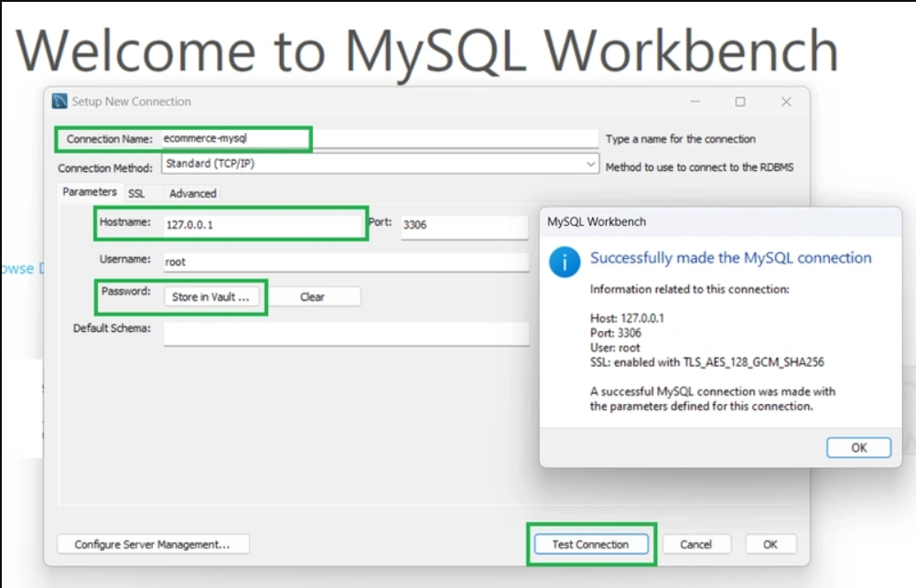Maximize the Setup New Connection window
Viewport: 916px width, 588px height.
coord(740,102)
